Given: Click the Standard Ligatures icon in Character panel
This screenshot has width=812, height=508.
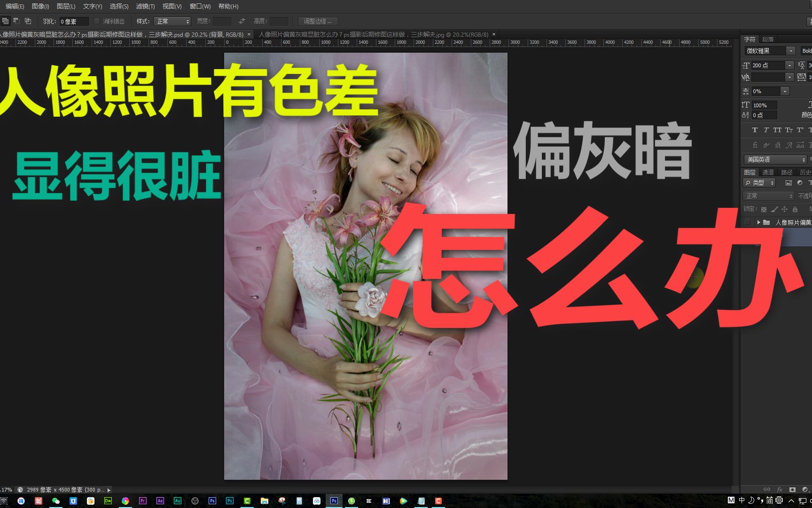Looking at the screenshot, I should 755,145.
